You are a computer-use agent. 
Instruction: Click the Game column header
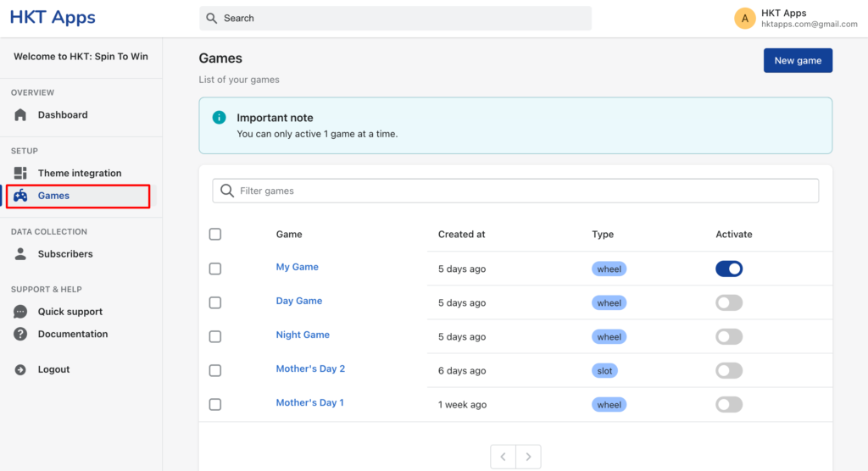pyautogui.click(x=289, y=234)
